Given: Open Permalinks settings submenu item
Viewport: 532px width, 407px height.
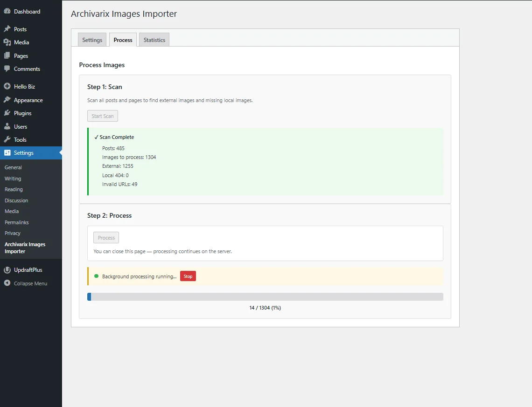Looking at the screenshot, I should pos(17,222).
